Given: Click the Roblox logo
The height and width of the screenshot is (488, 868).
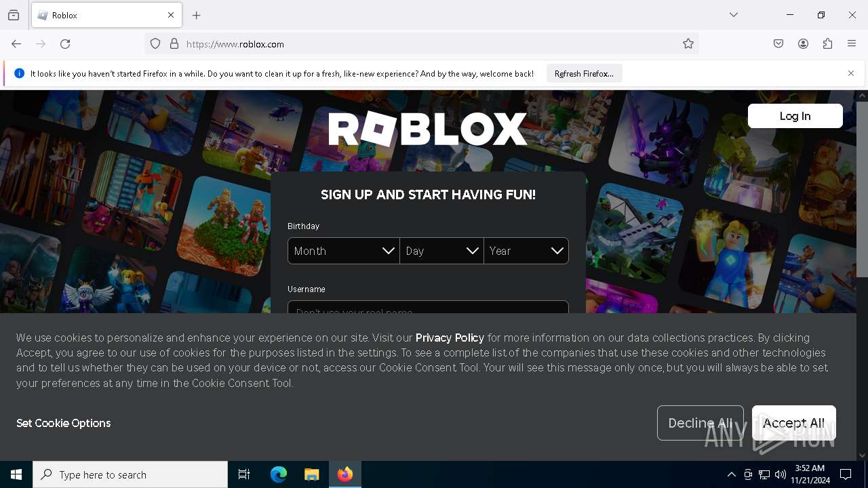Looking at the screenshot, I should pyautogui.click(x=427, y=129).
